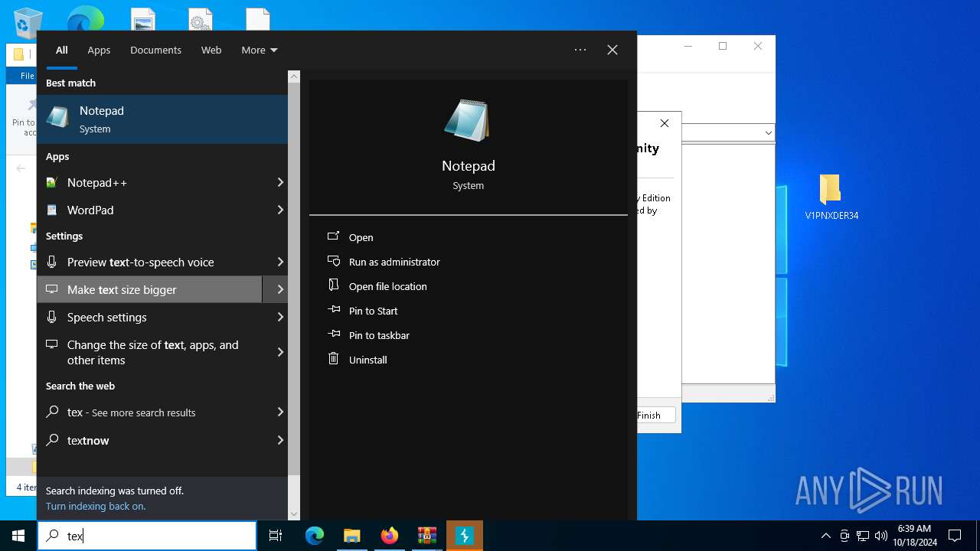
Task: Open network tray icon
Action: coord(863,536)
